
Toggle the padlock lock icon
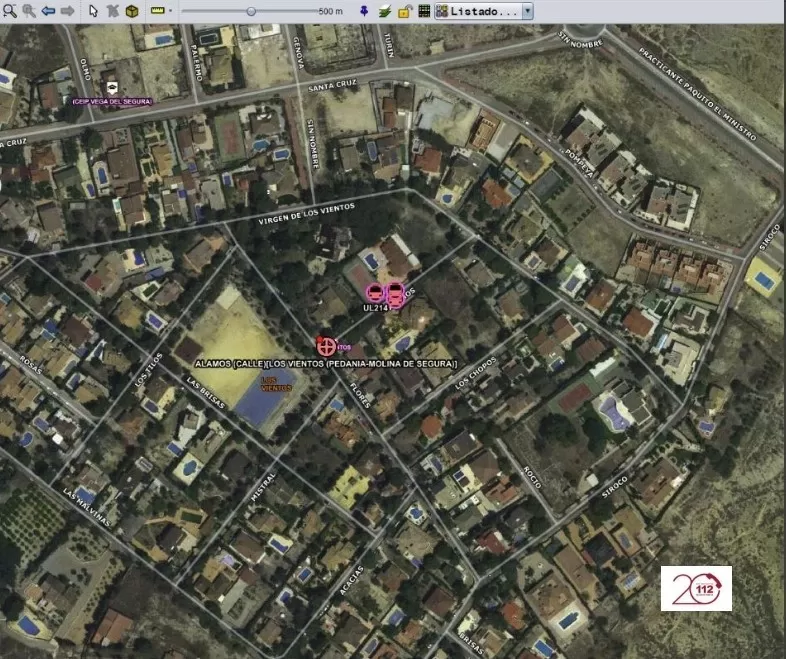[x=404, y=11]
